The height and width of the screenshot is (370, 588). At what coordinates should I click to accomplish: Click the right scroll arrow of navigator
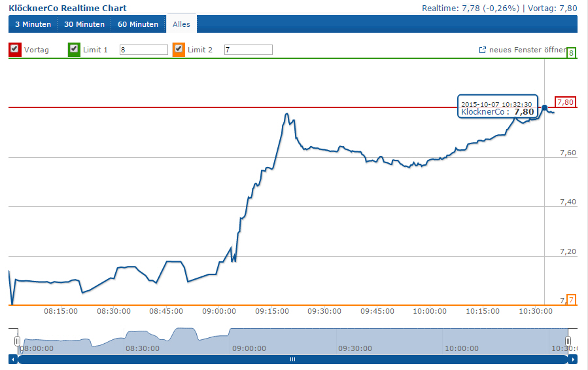click(x=572, y=360)
